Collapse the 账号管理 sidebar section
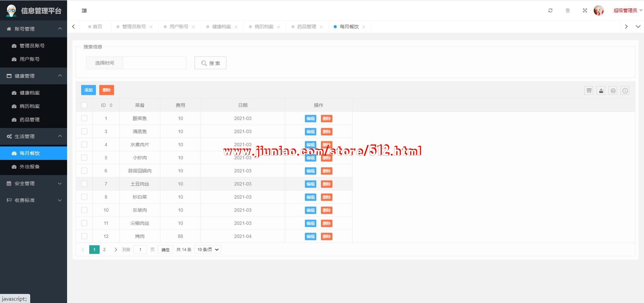This screenshot has height=303, width=644. (x=34, y=29)
